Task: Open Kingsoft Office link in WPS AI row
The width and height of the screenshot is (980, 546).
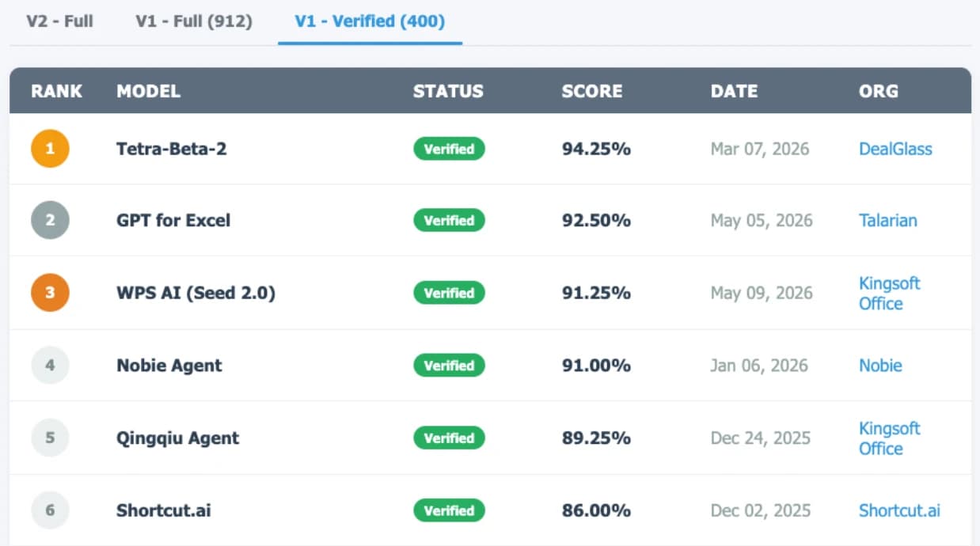Action: point(890,293)
